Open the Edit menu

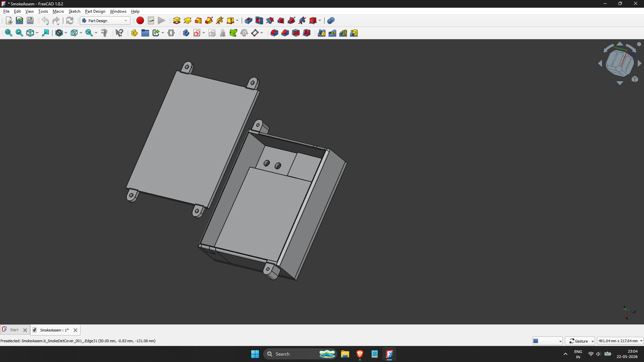pos(17,11)
